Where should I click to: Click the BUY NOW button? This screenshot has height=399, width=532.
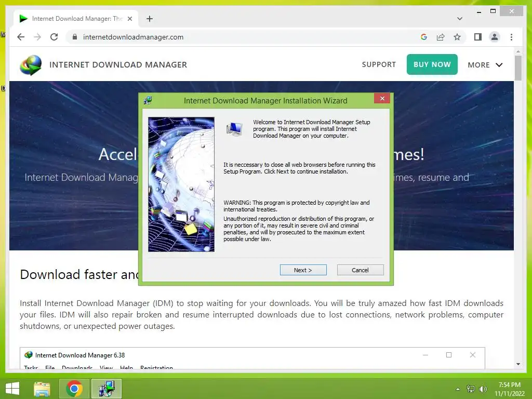(432, 64)
